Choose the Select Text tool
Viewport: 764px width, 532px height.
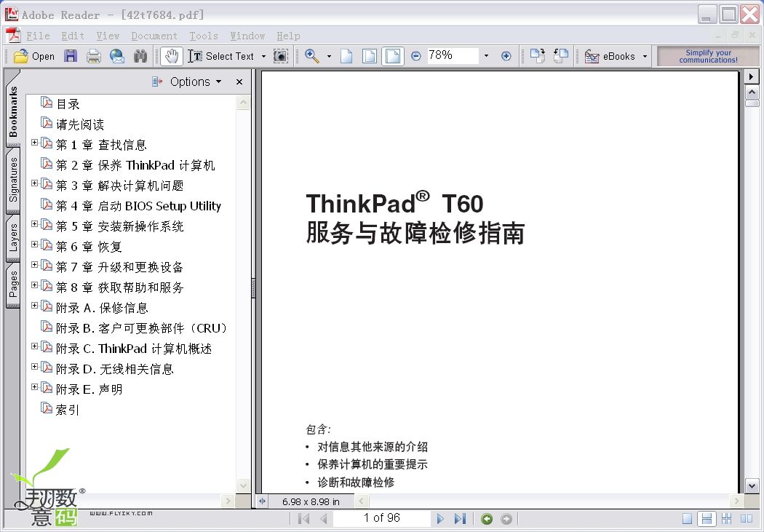pyautogui.click(x=220, y=56)
